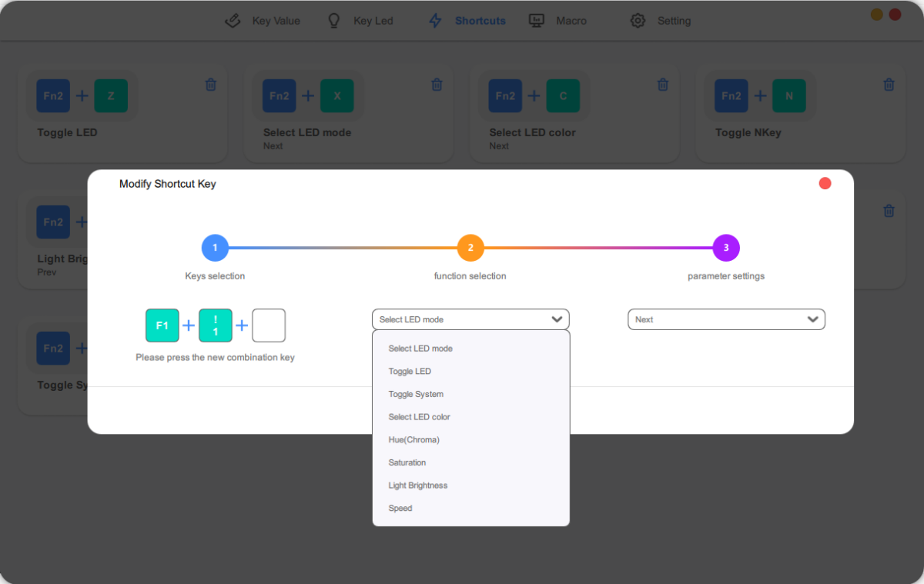
Task: Click the empty third key slot
Action: point(269,325)
